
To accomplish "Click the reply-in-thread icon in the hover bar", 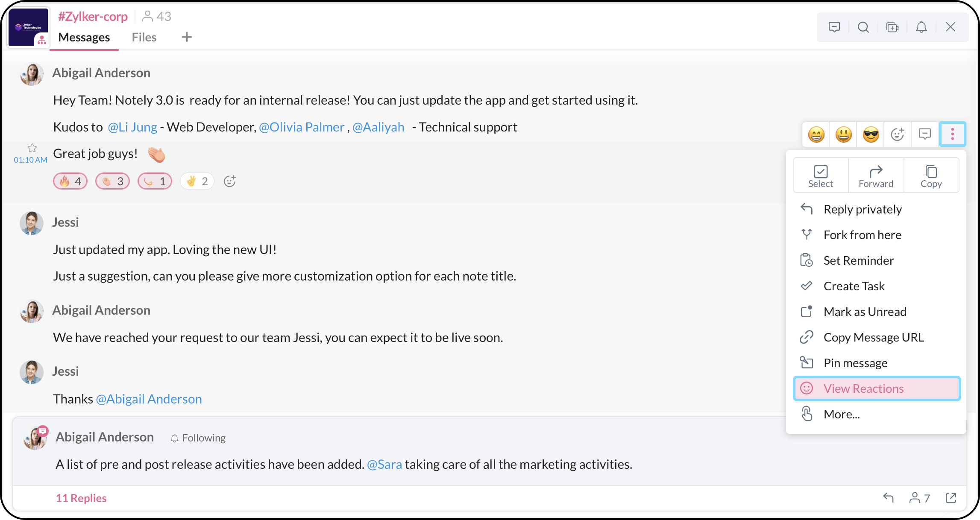I will 924,135.
